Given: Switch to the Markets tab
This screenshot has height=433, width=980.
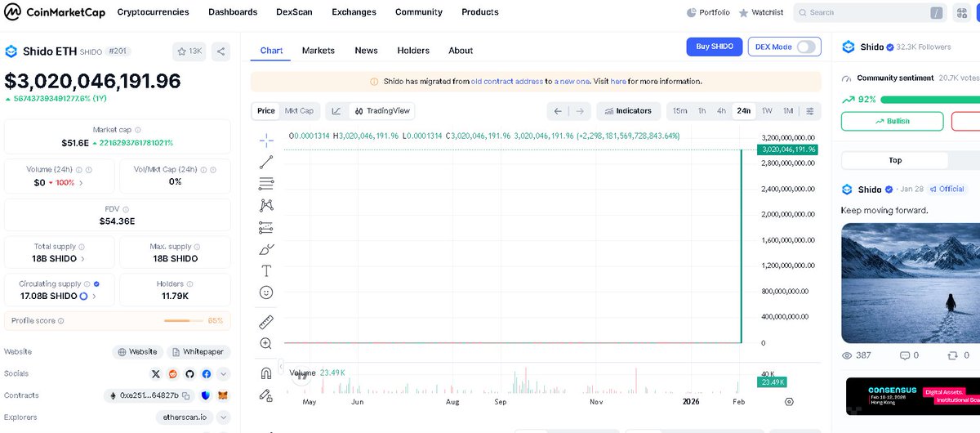Looking at the screenshot, I should tap(318, 51).
